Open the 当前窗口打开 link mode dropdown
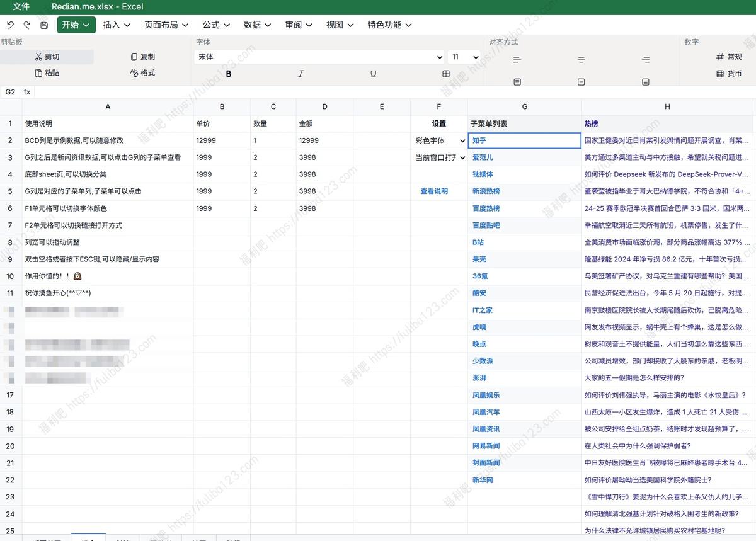This screenshot has width=756, height=541. tap(439, 158)
